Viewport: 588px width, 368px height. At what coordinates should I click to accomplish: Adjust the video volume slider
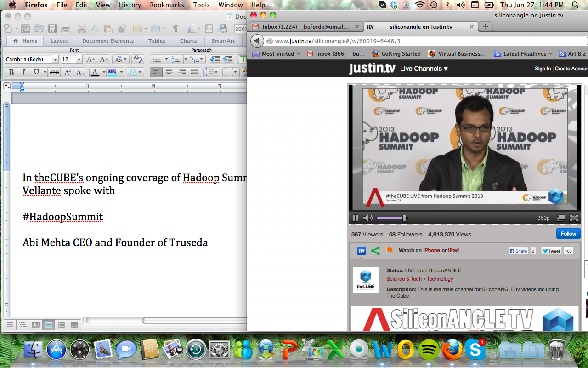click(x=392, y=218)
